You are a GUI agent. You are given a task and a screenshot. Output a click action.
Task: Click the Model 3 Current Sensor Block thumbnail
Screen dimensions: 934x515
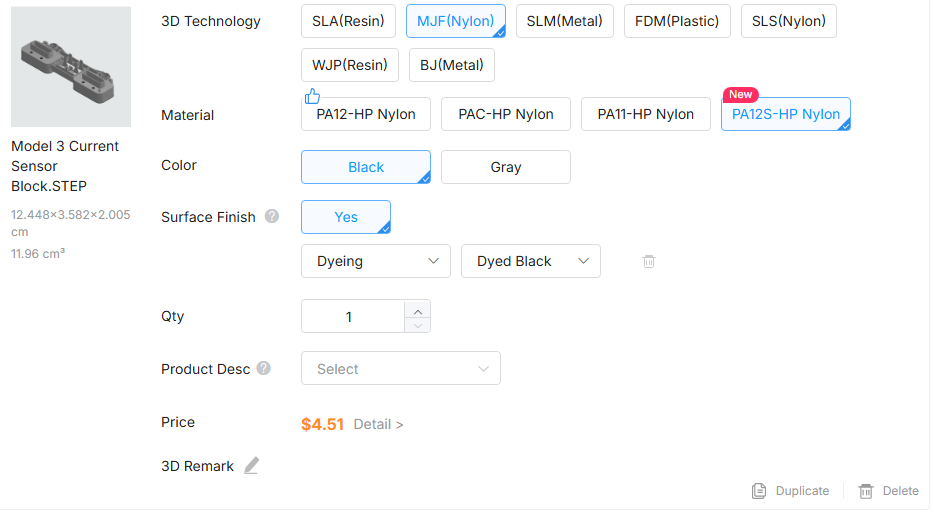point(71,67)
